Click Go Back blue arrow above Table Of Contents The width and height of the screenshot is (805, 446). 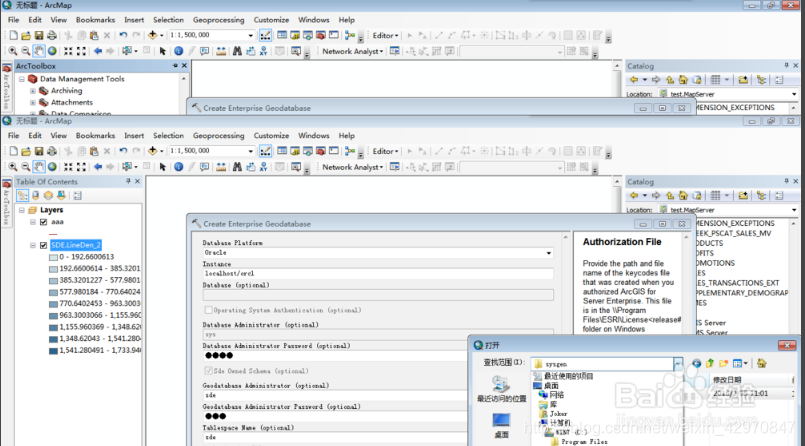click(98, 167)
